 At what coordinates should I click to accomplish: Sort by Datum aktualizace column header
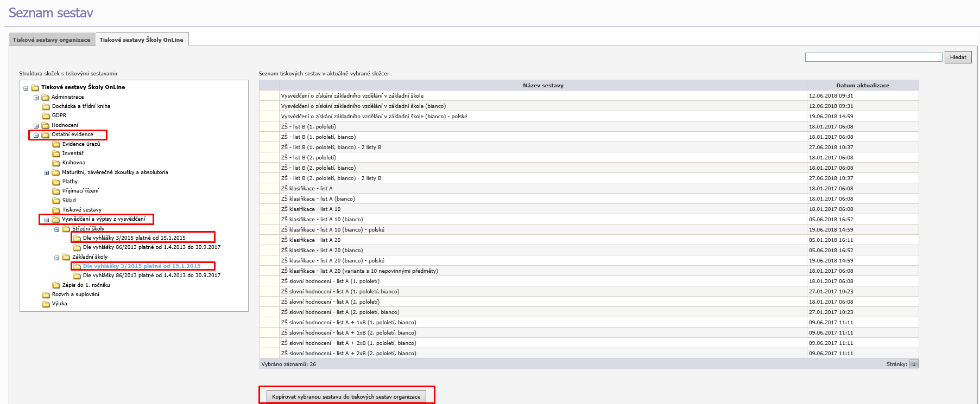pos(863,85)
